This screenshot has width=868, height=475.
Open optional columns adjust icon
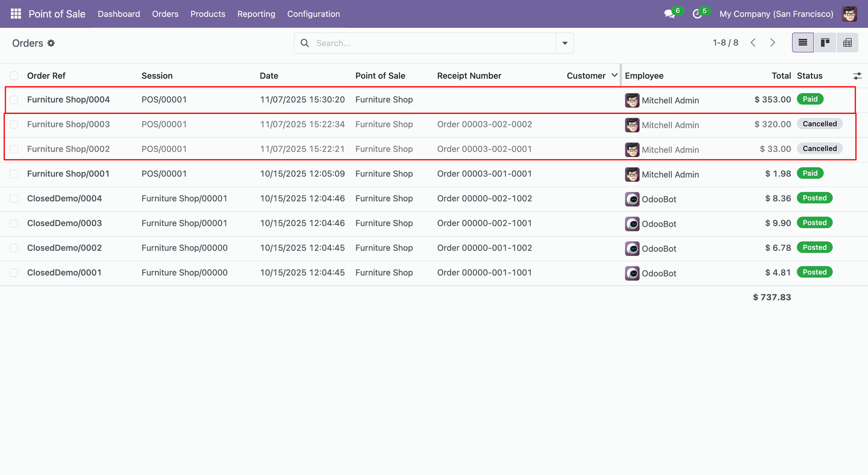click(x=857, y=76)
